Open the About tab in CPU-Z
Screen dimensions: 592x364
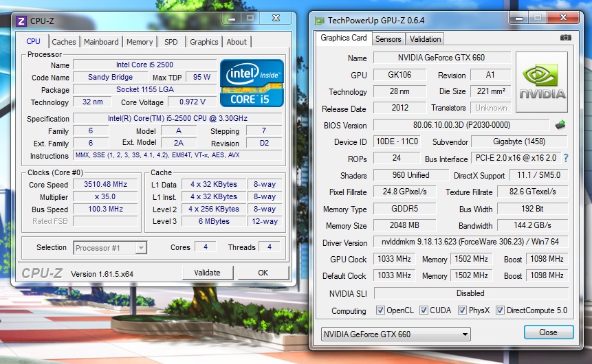point(237,42)
